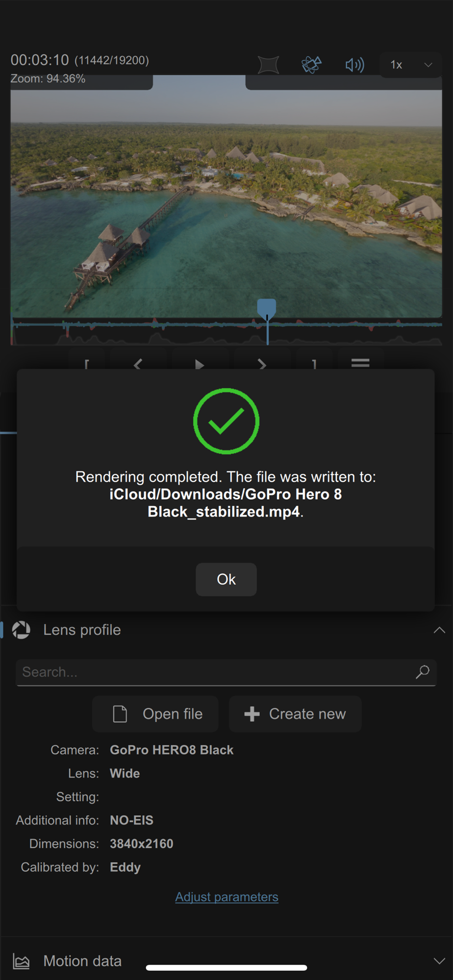The image size is (453, 980).
Task: Click the Wide lens value
Action: tap(125, 773)
